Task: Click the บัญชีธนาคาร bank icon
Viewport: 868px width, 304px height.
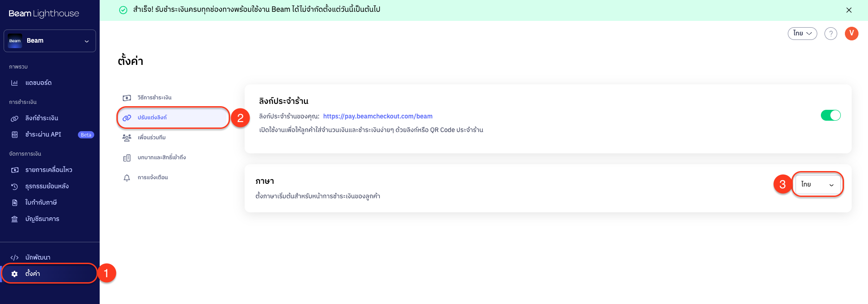Action: [14, 219]
